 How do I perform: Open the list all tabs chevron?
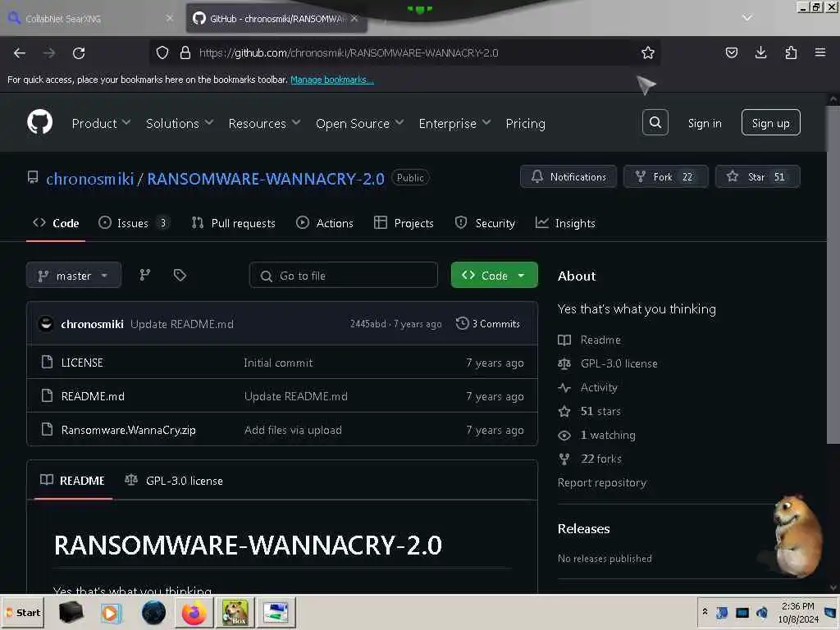coord(746,18)
